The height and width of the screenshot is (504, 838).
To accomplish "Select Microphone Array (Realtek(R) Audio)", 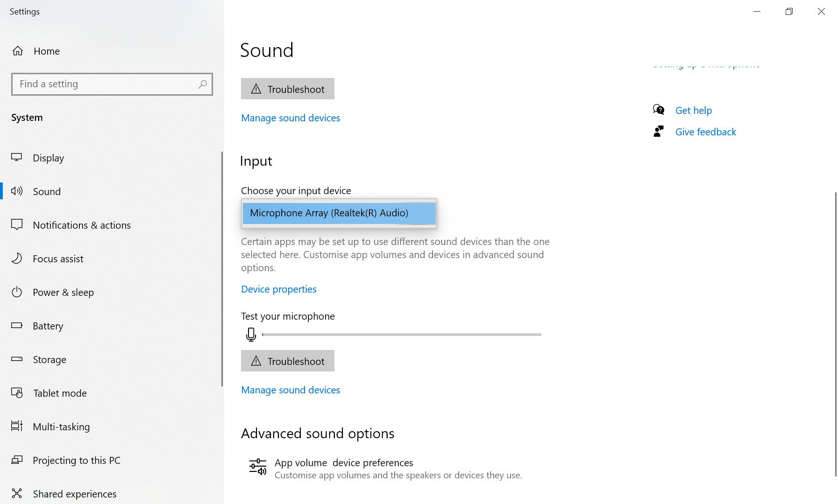I will click(339, 213).
